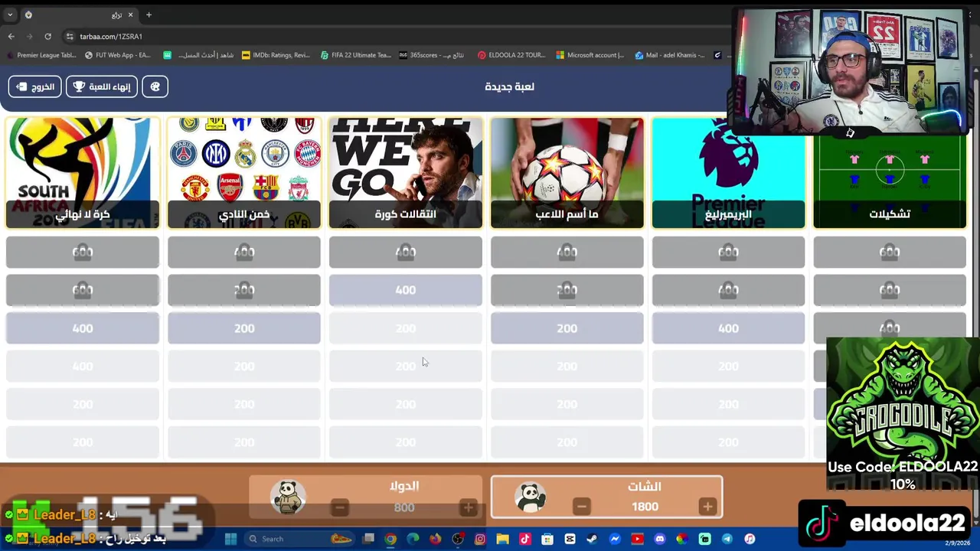Pick highlighted 200 question under خمن النادي
The height and width of the screenshot is (551, 980).
[244, 328]
